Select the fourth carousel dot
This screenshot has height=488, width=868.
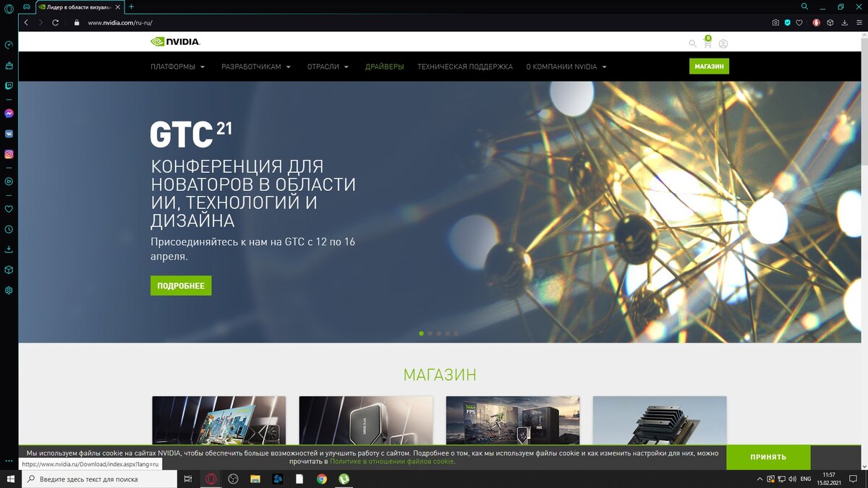[x=448, y=333]
